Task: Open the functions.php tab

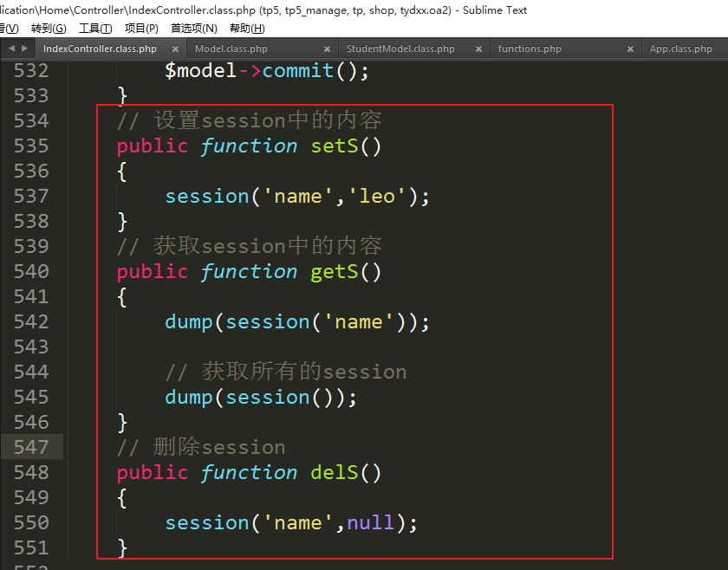Action: click(530, 49)
